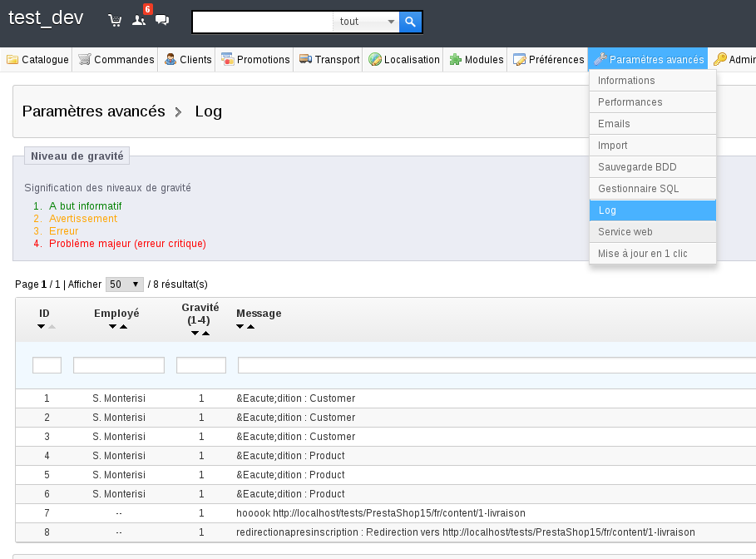This screenshot has width=756, height=559.
Task: Open the Modules menu
Action: tap(476, 59)
